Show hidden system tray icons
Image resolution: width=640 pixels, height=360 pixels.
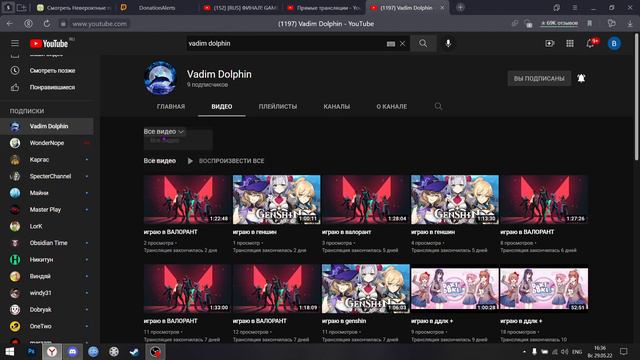point(524,351)
